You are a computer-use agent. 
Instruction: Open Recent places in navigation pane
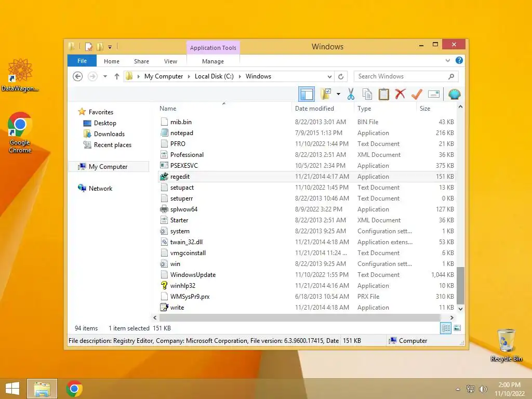point(112,145)
